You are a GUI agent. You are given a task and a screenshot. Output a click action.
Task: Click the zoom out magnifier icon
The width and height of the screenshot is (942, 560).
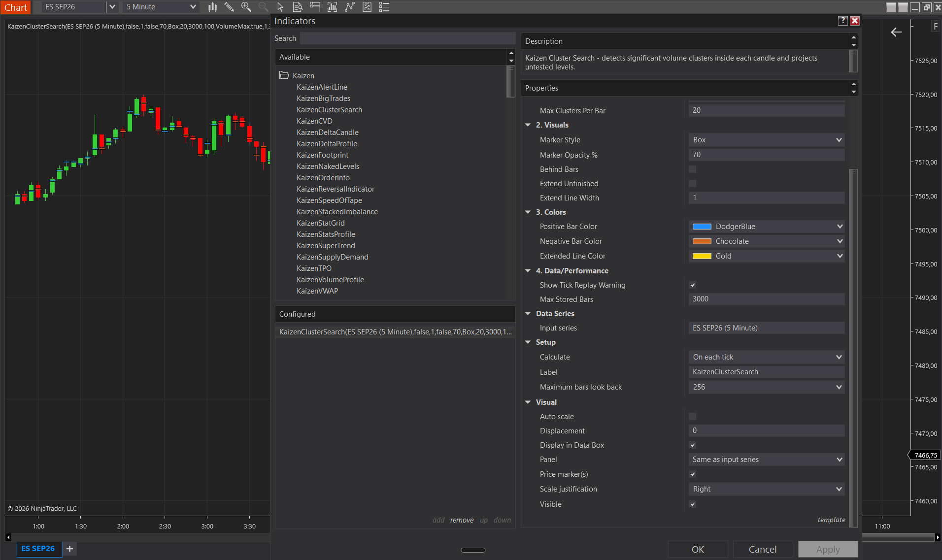264,7
